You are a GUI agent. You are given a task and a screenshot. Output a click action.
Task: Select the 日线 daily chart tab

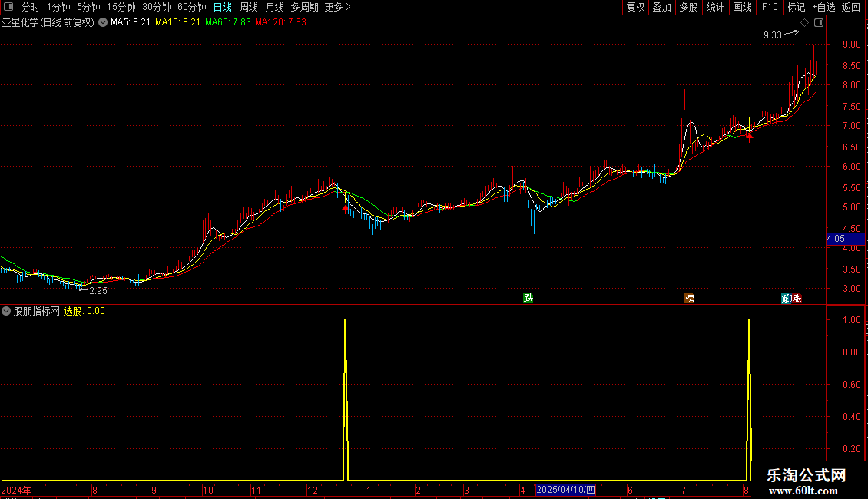pyautogui.click(x=223, y=7)
